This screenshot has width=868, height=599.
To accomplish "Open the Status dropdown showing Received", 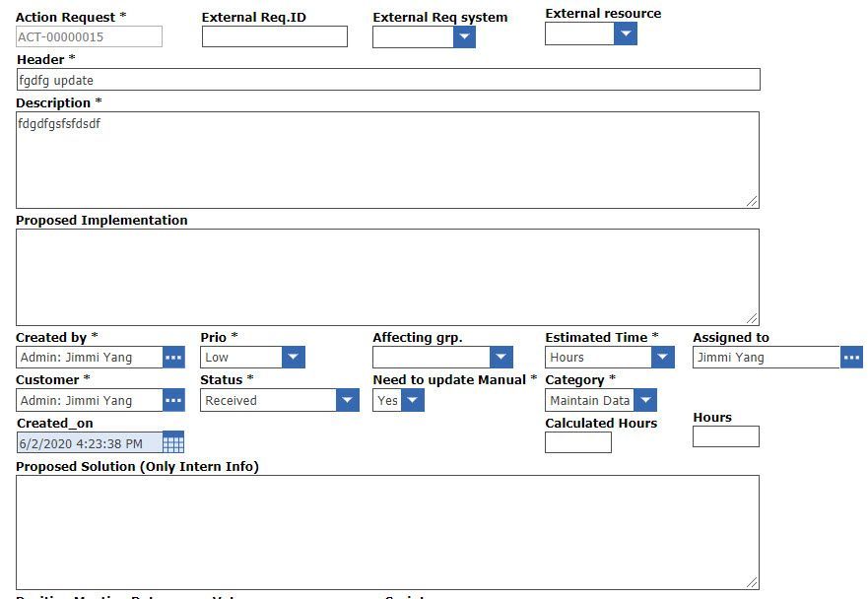I will [x=348, y=401].
